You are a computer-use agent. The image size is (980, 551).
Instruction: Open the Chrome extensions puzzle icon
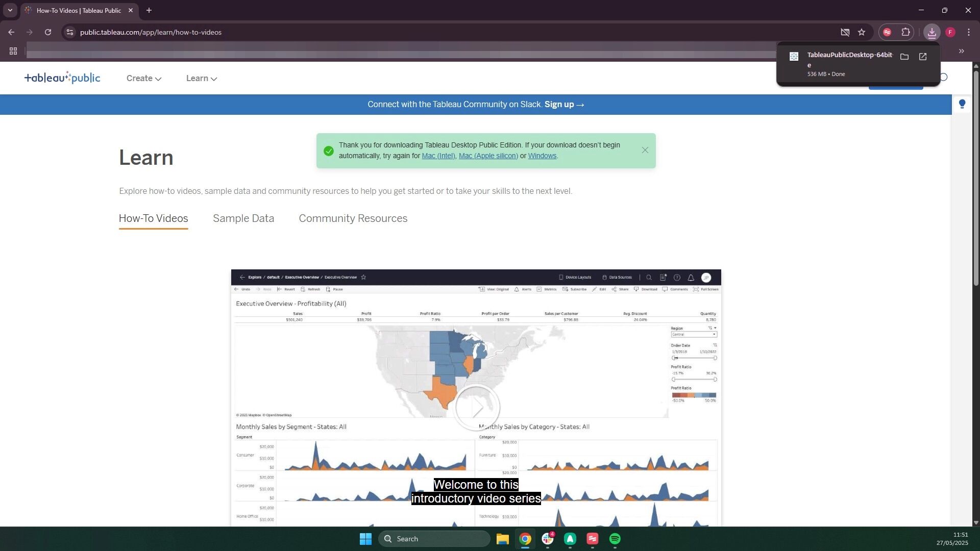point(905,32)
